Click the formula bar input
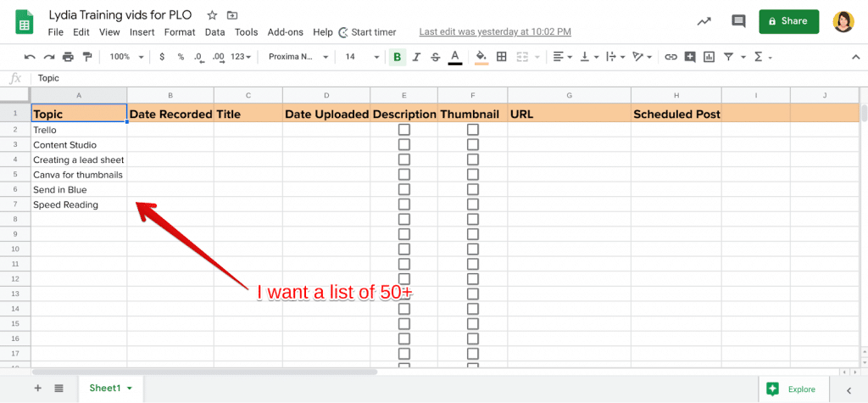868x403 pixels. 448,79
